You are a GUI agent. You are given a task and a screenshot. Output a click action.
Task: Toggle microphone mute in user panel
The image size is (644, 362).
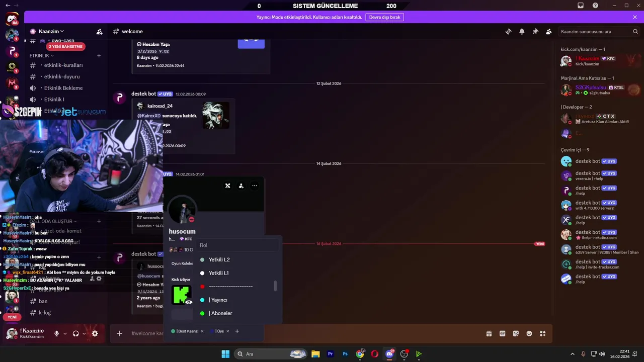(56, 333)
